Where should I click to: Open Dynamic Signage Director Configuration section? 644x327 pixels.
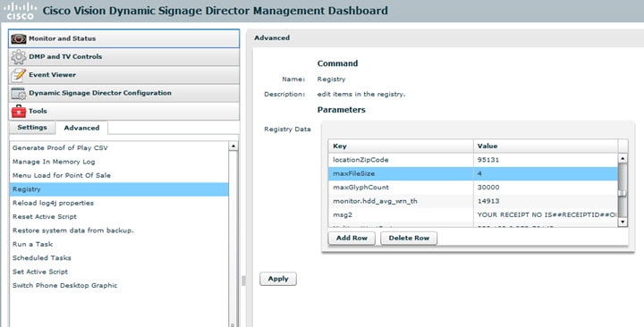pos(123,93)
